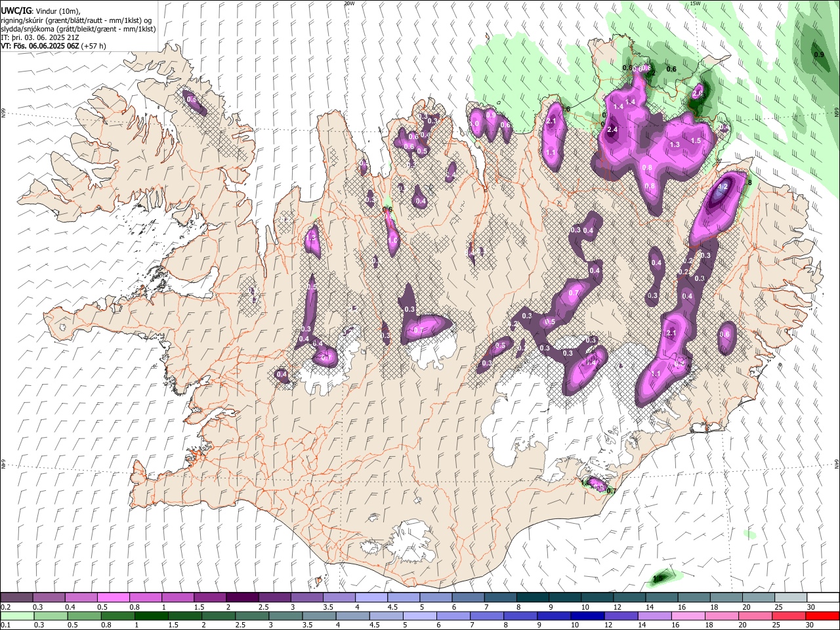Click the bold '0.6' label near the northeast coast
840x630 pixels.
[x=671, y=69]
